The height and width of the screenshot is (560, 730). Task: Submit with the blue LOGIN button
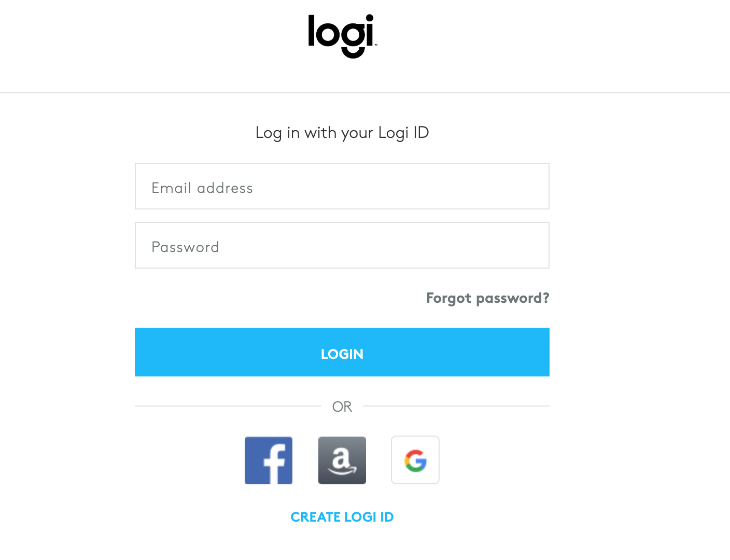pos(342,352)
